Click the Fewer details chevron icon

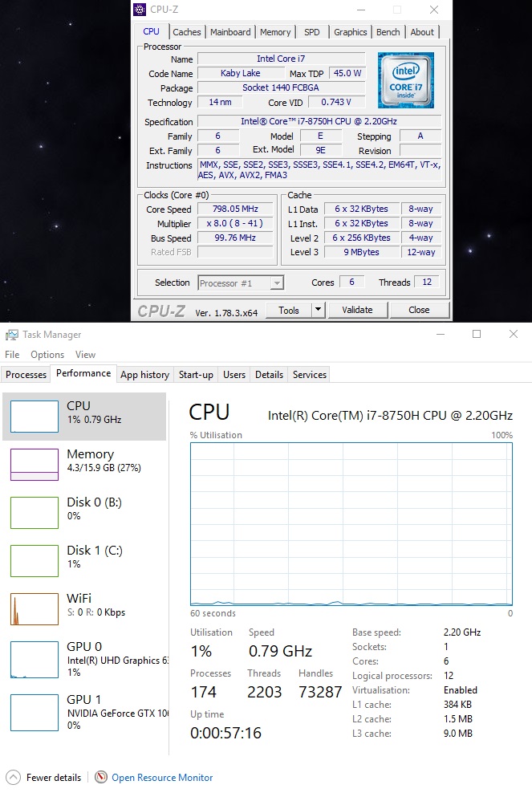[x=13, y=777]
